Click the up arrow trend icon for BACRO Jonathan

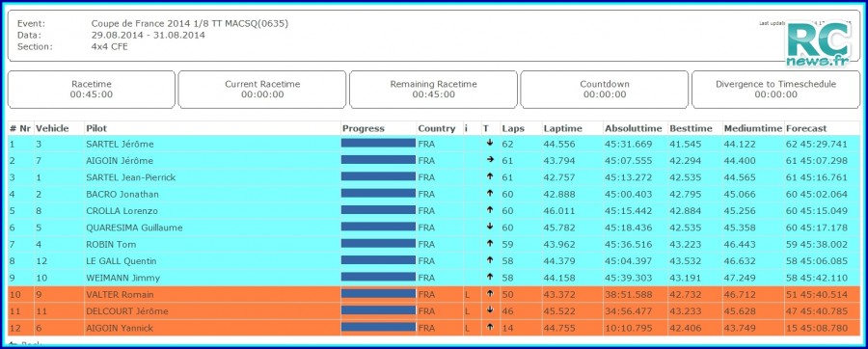(x=489, y=194)
